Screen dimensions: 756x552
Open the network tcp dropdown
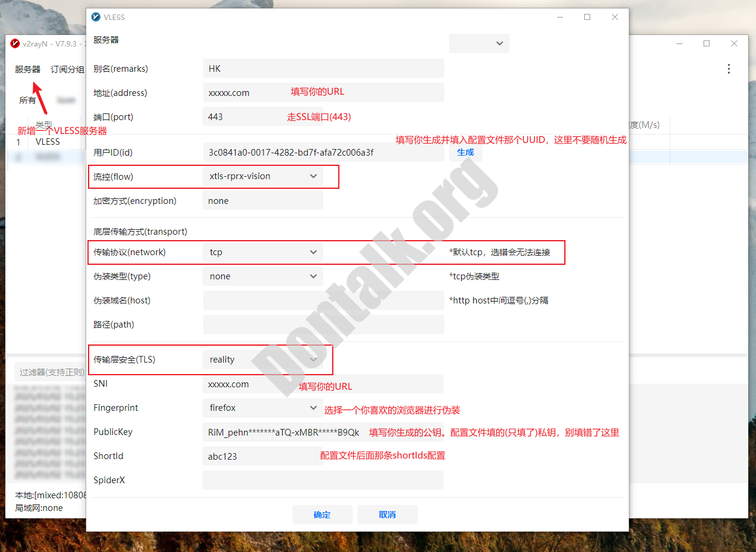coord(313,252)
